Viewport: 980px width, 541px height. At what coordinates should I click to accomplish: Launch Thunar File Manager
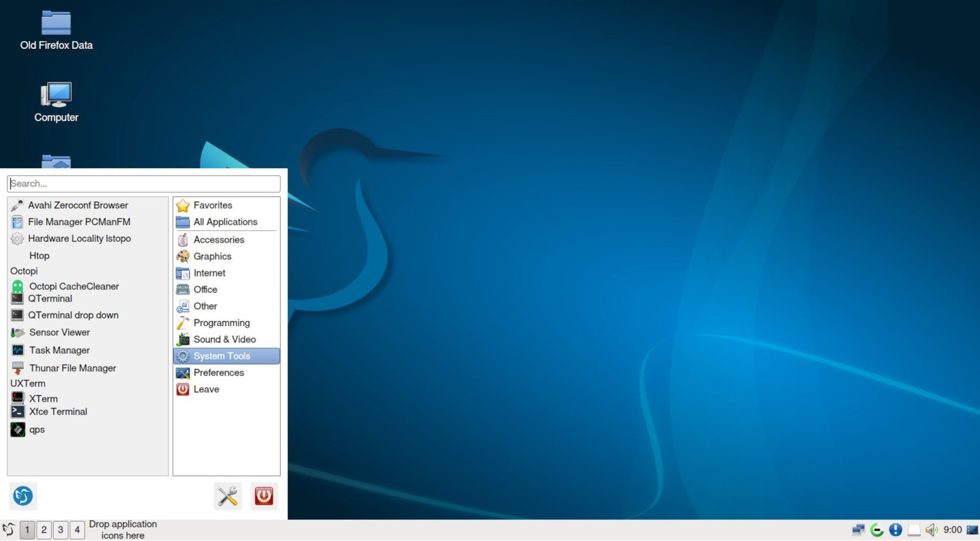[x=72, y=368]
